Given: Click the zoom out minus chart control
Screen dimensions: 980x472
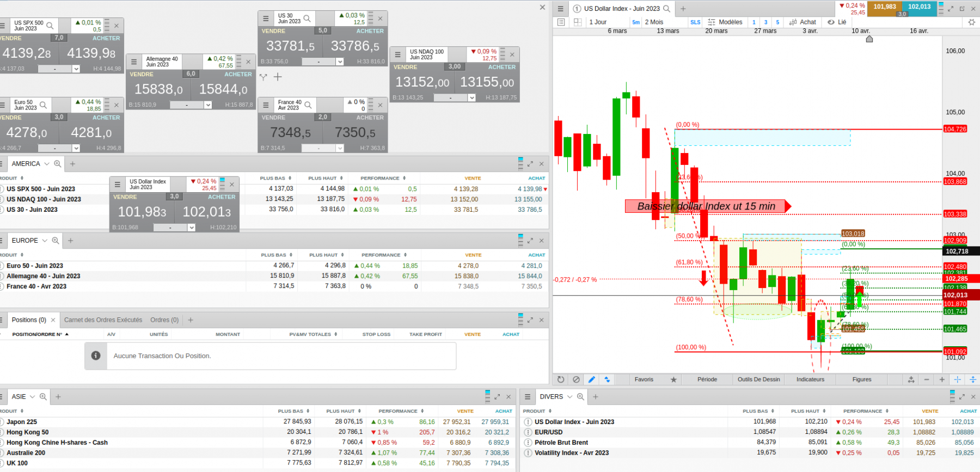Looking at the screenshot, I should pos(927,379).
